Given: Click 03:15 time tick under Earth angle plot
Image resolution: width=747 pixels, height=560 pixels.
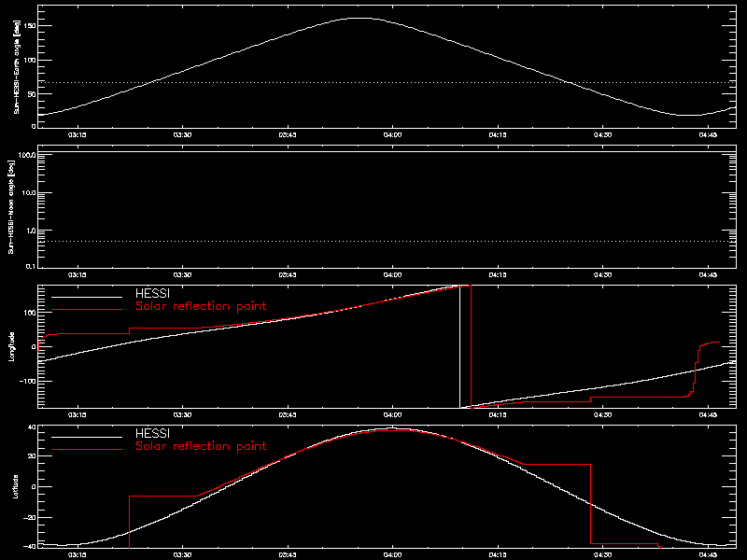Looking at the screenshot, I should [x=77, y=134].
